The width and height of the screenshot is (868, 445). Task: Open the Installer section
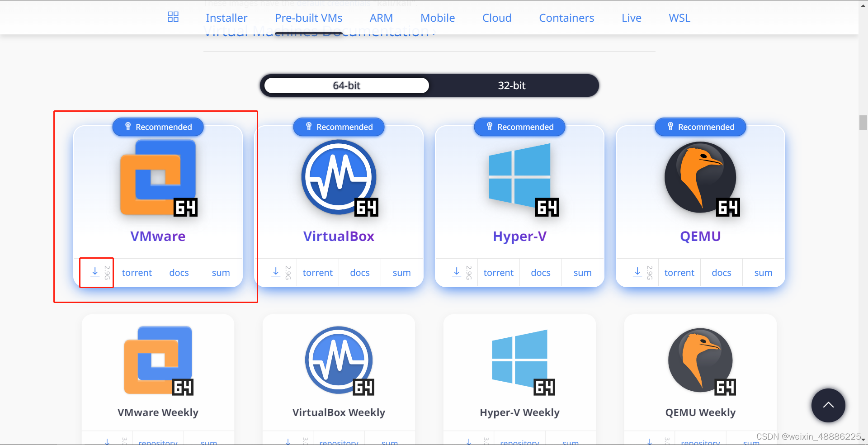click(x=226, y=18)
